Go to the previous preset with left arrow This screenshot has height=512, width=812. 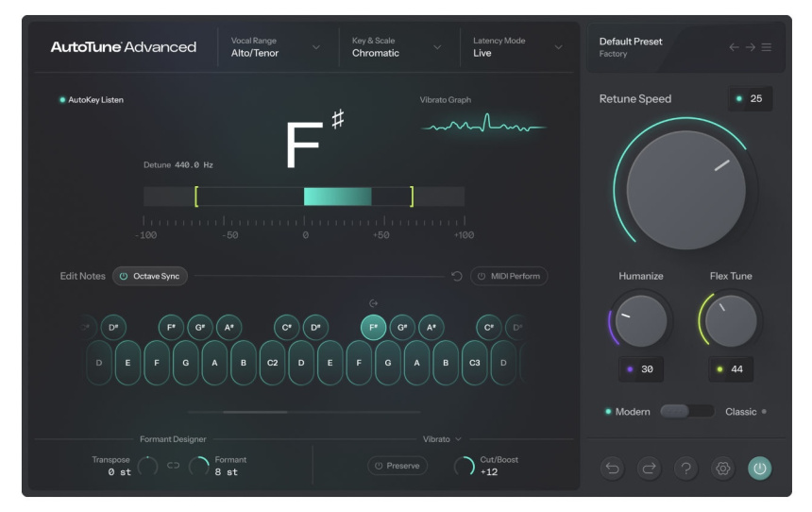[734, 47]
